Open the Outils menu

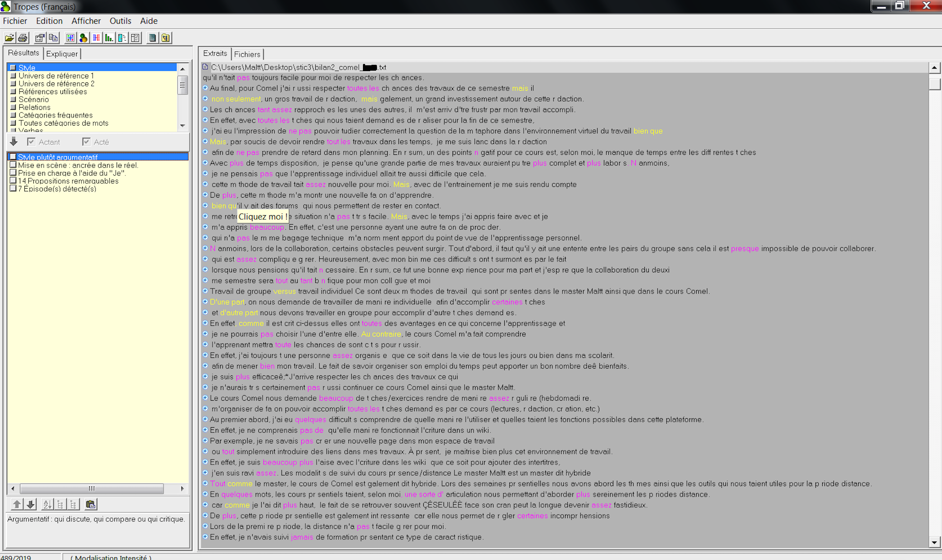[120, 21]
